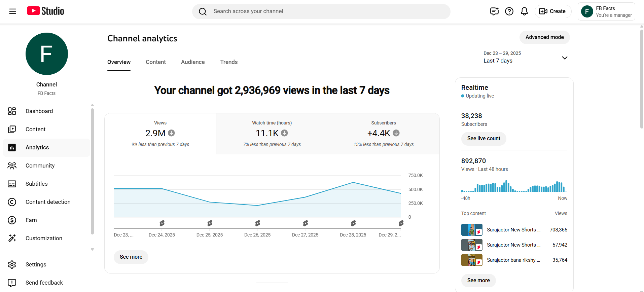Click the YouTube Studio logo
644x292 pixels.
click(45, 11)
